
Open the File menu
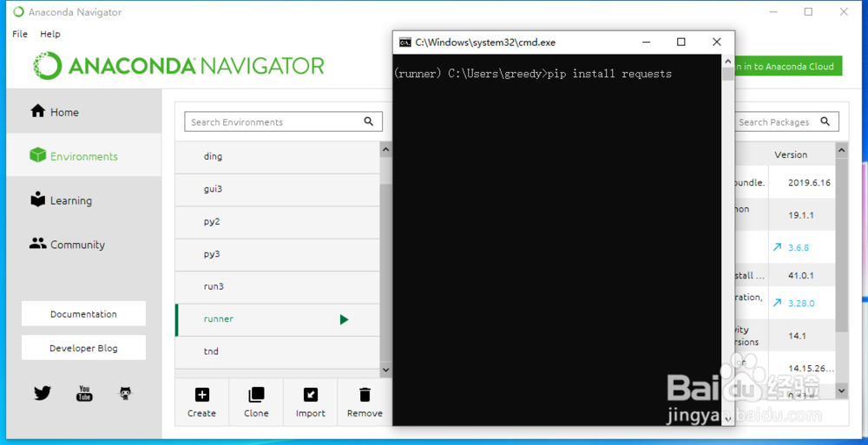point(20,34)
